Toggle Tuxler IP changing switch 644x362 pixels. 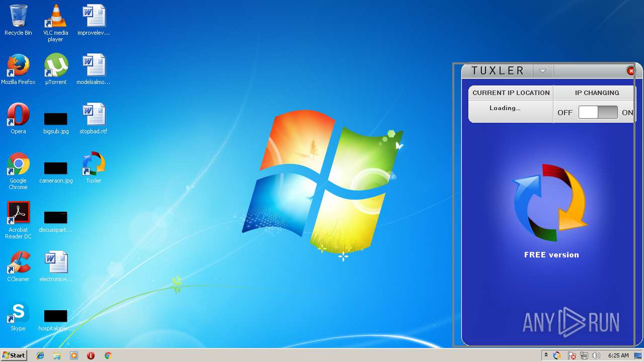pyautogui.click(x=598, y=112)
